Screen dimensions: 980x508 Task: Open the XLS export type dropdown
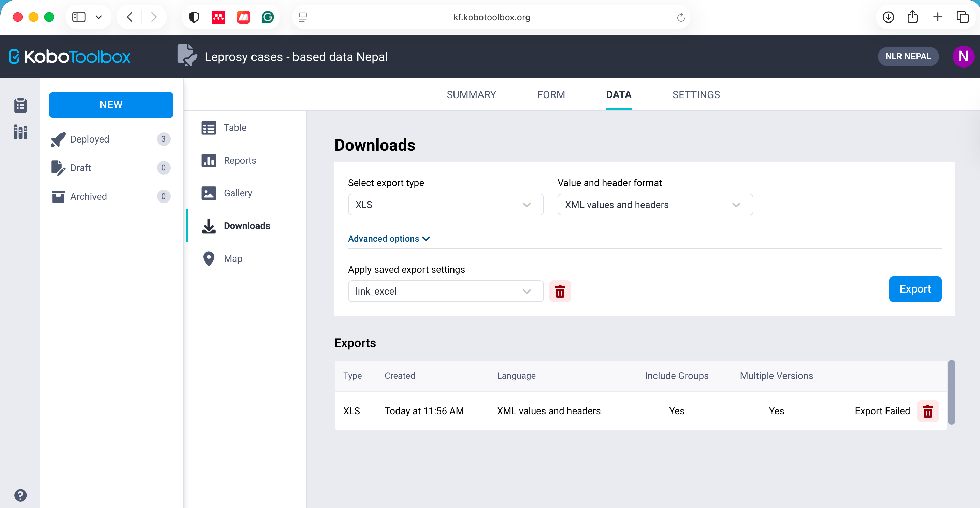point(446,205)
